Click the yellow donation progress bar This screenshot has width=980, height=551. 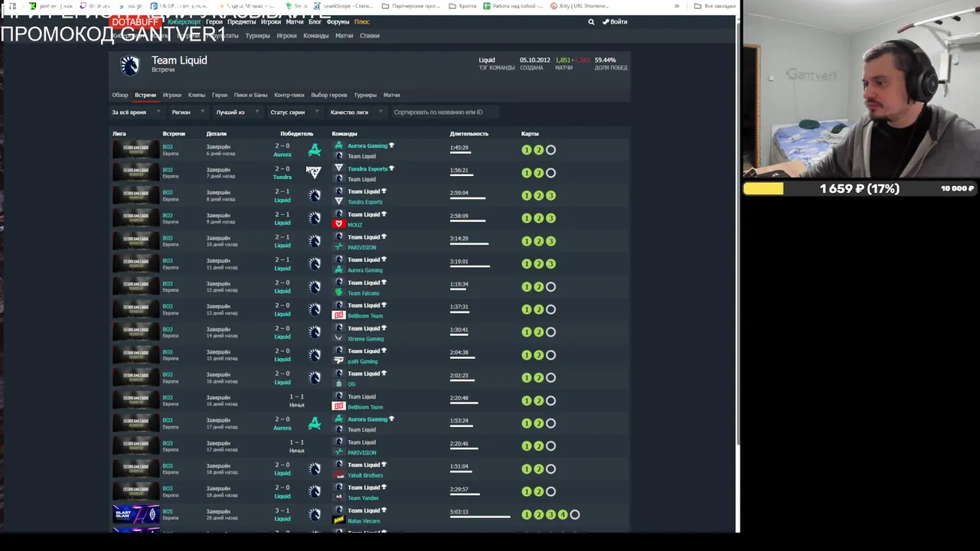(763, 188)
